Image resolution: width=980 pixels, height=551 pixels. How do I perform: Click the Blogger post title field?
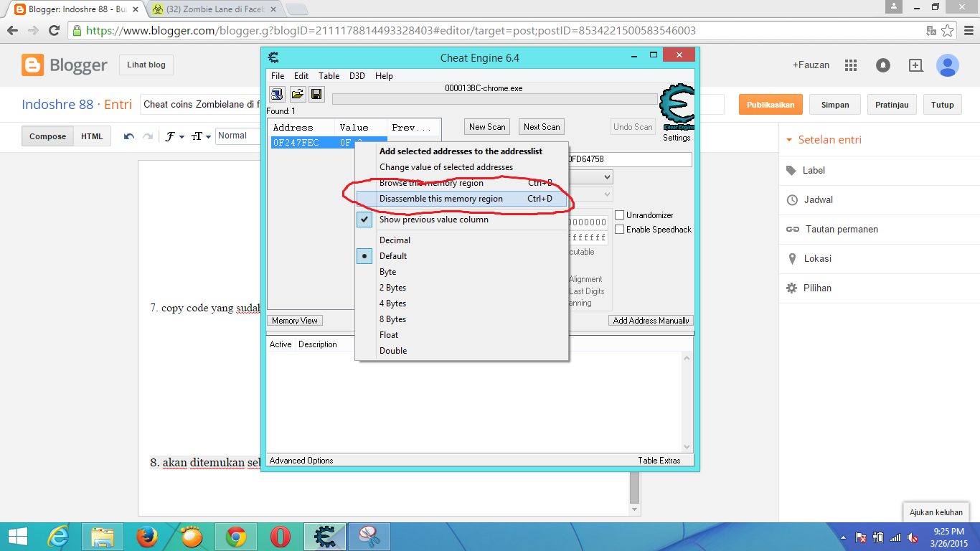tap(432, 105)
